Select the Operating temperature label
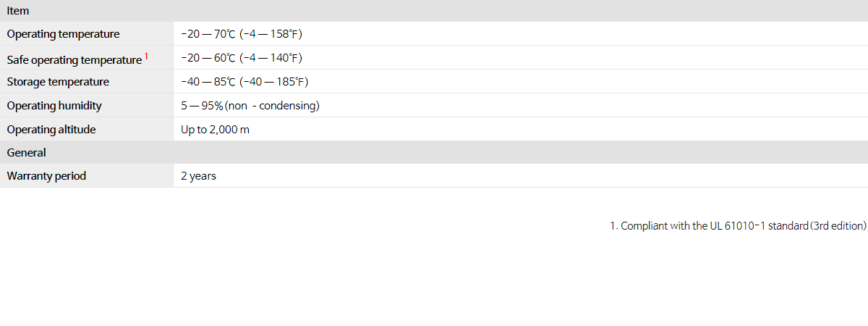Viewport: 868px width, 326px height. tap(63, 34)
